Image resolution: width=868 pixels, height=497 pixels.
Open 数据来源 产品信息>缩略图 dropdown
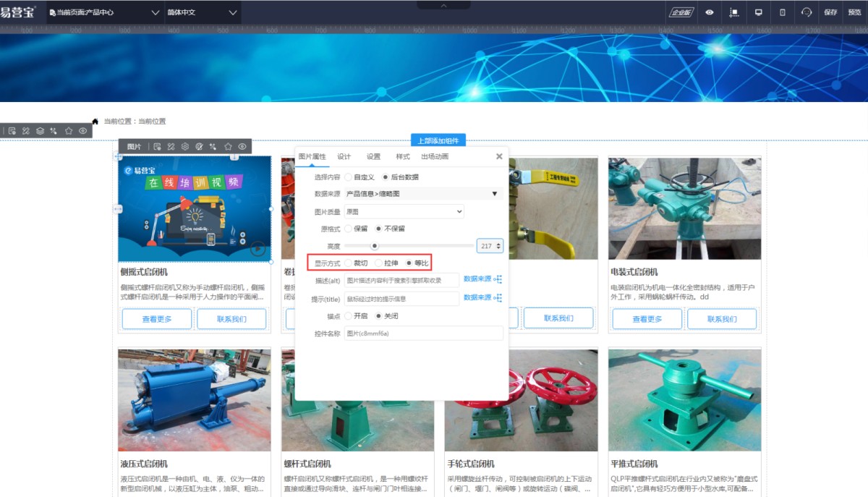[x=424, y=194]
